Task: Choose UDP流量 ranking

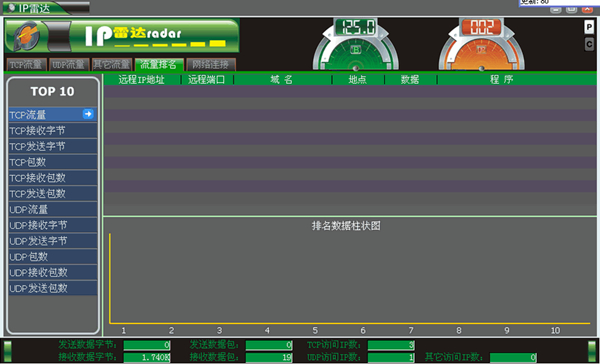Action: 53,209
